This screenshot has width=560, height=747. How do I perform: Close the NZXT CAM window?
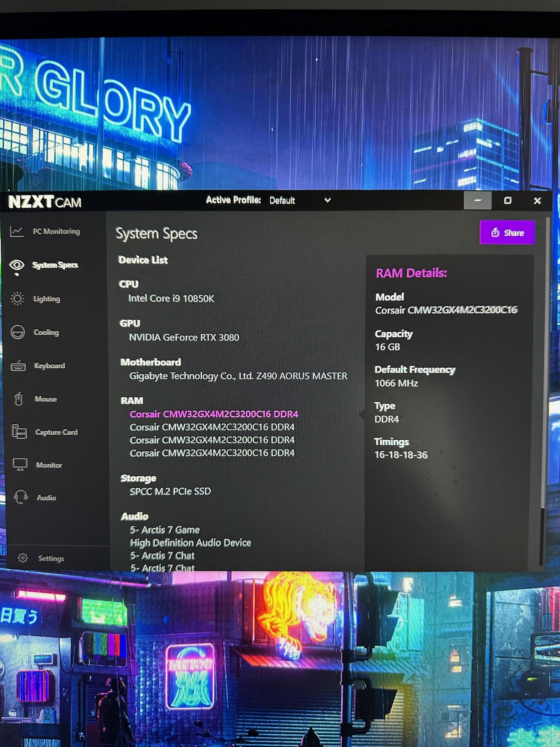[x=537, y=201]
